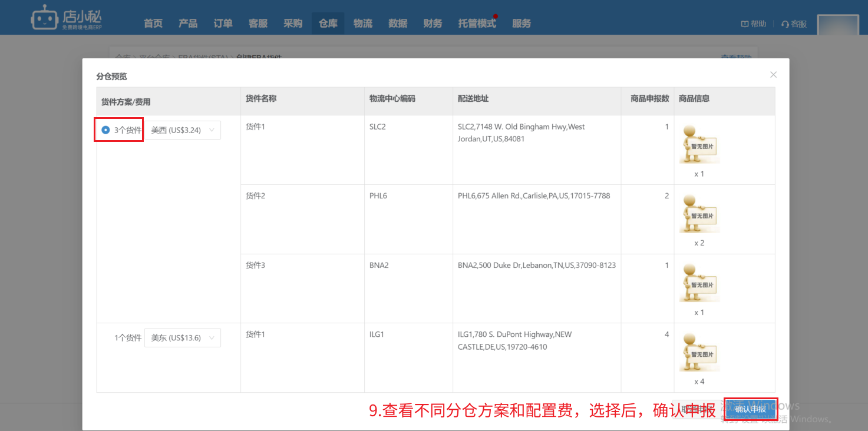Image resolution: width=868 pixels, height=431 pixels.
Task: Open the 客服 headset icon link
Action: (794, 24)
